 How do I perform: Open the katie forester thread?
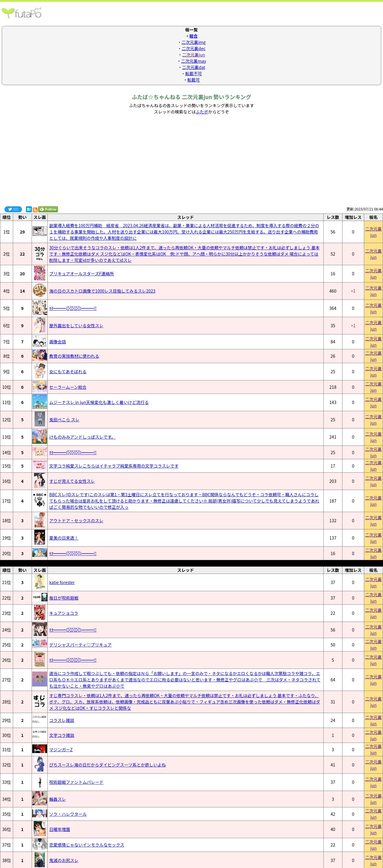tap(62, 582)
